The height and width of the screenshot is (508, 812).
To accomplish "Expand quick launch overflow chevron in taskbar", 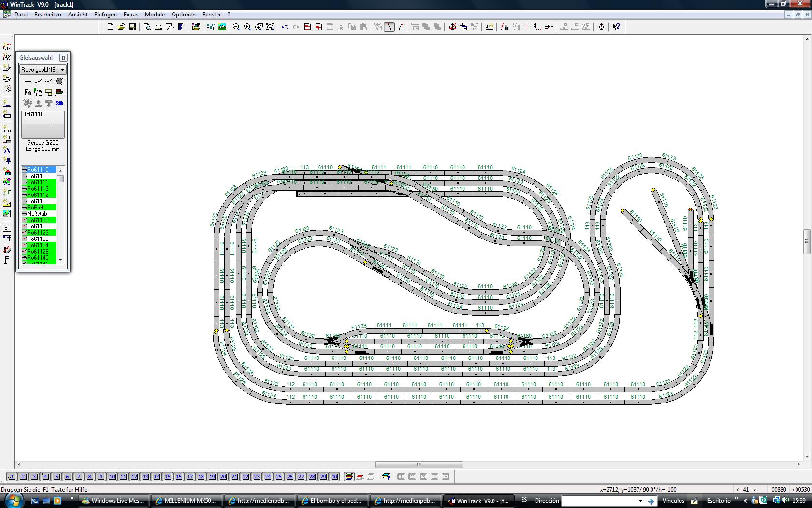I will (72, 498).
